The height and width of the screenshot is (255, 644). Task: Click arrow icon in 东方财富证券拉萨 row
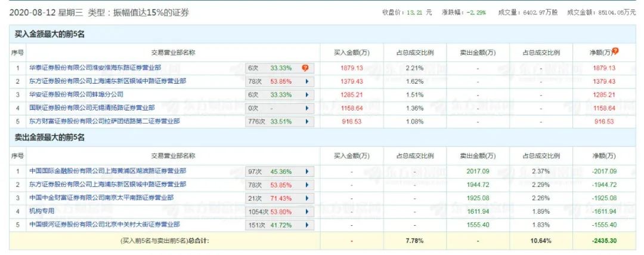[x=307, y=121]
